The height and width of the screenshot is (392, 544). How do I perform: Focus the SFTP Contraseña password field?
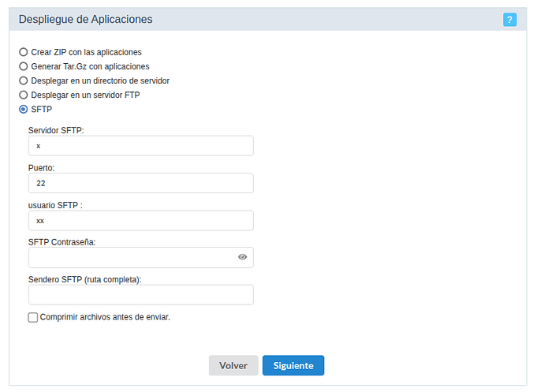point(130,258)
